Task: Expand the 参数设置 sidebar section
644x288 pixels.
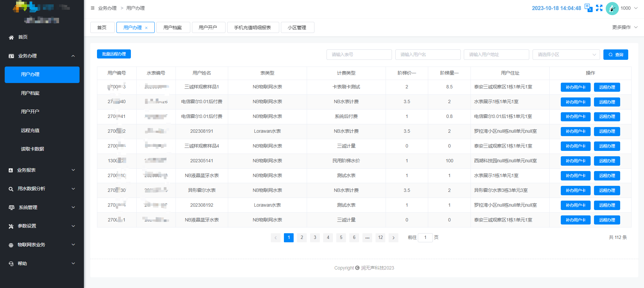Action: pos(73,226)
